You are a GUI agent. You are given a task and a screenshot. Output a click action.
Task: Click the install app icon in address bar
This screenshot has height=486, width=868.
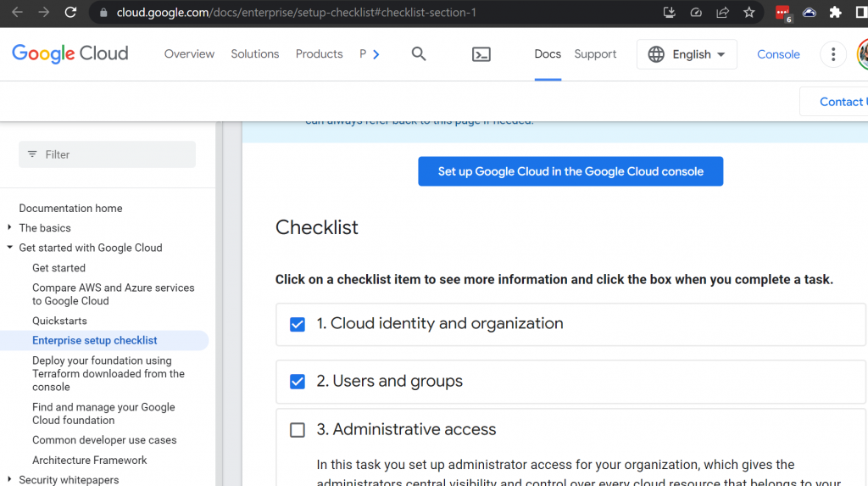670,12
